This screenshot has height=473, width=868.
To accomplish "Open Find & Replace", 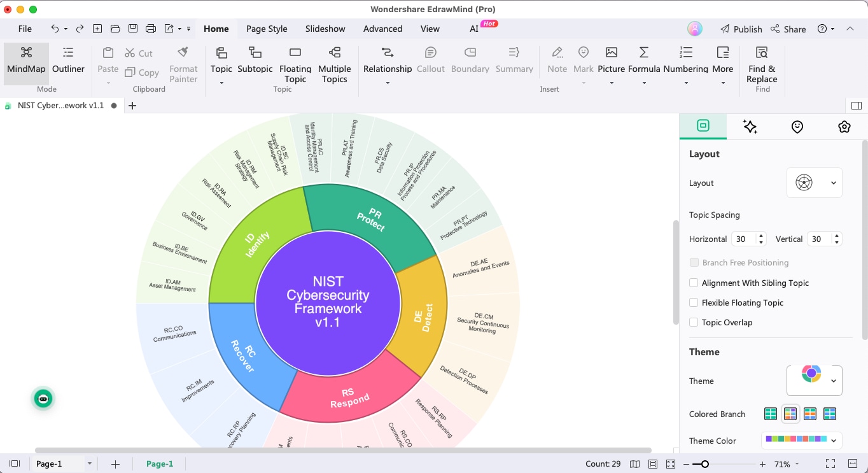I will [762, 64].
